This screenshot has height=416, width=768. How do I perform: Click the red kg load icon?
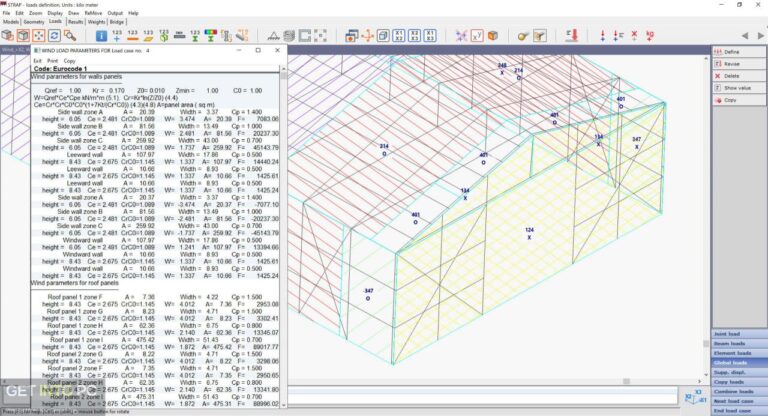click(650, 35)
